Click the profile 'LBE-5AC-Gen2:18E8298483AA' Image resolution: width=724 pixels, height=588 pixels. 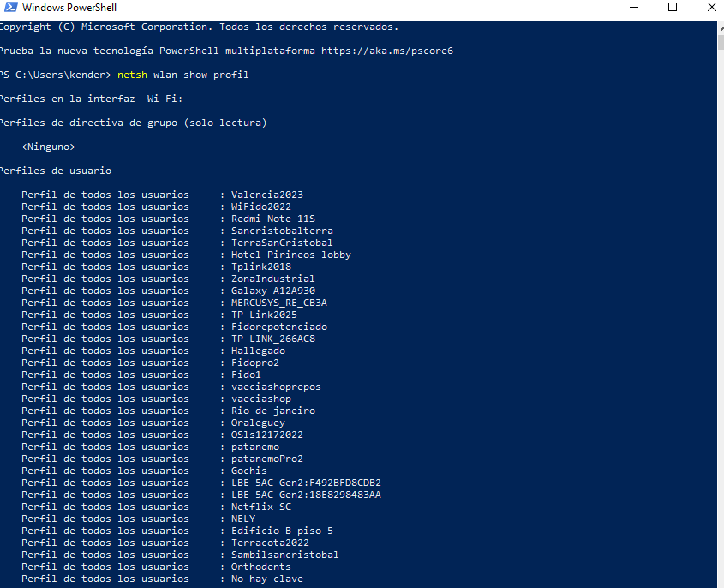306,495
